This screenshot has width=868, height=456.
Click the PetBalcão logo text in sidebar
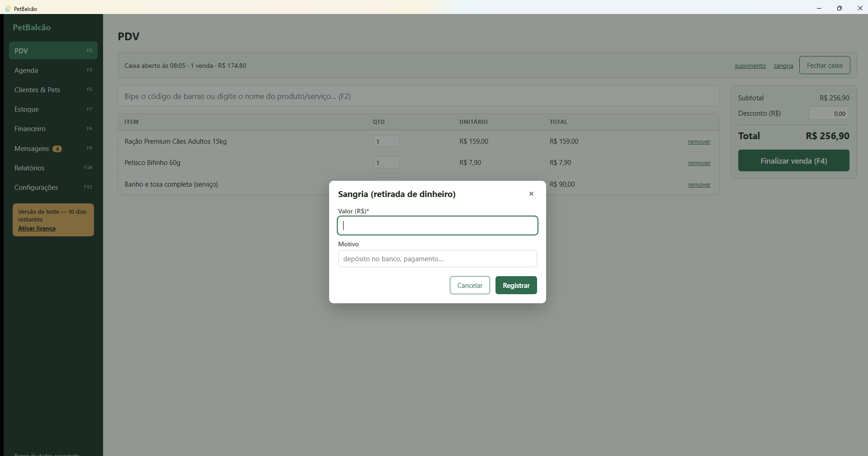[x=32, y=27]
